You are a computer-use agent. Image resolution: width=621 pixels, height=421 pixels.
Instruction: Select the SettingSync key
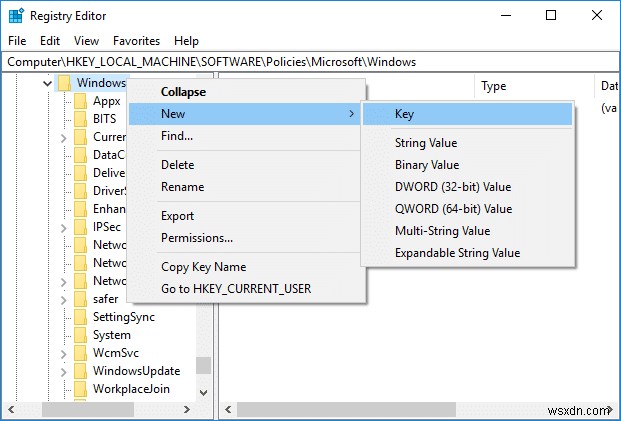coord(124,317)
